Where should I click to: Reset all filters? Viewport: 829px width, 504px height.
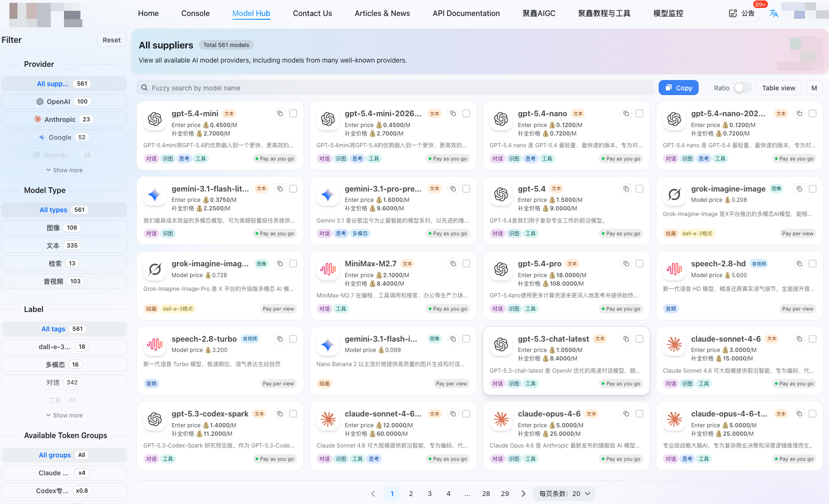click(x=112, y=40)
